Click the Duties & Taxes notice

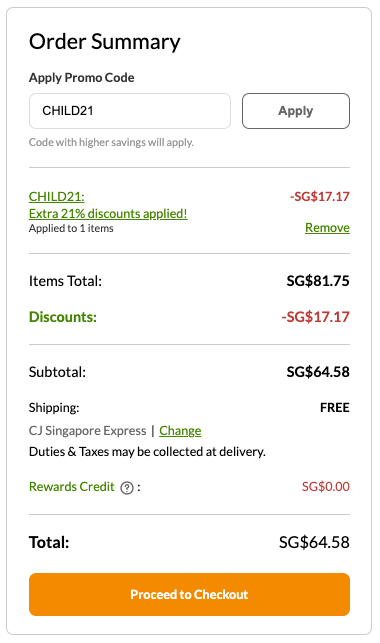coord(147,452)
